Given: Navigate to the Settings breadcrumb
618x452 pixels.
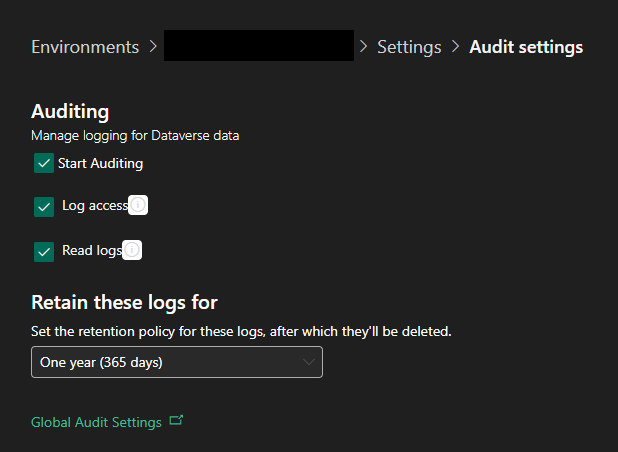Looking at the screenshot, I should coord(409,47).
